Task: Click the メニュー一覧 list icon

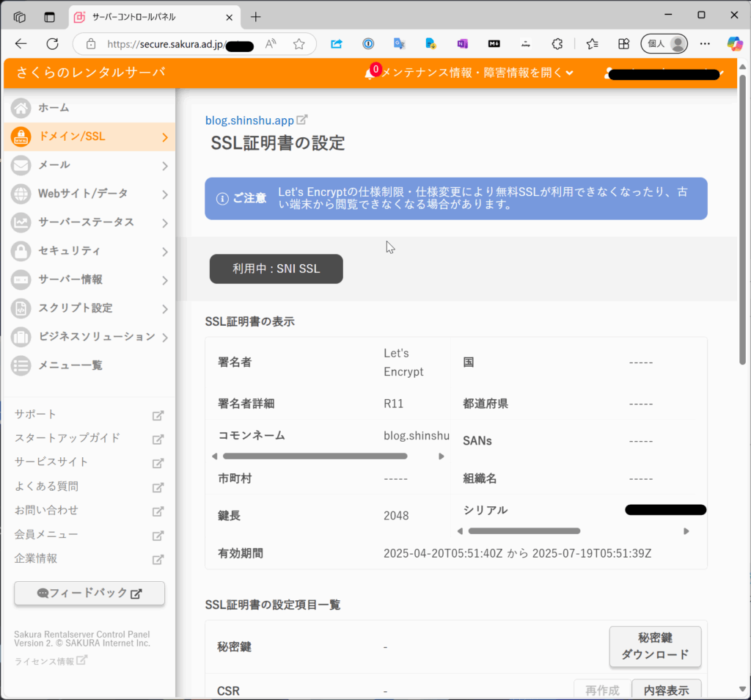Action: click(21, 365)
